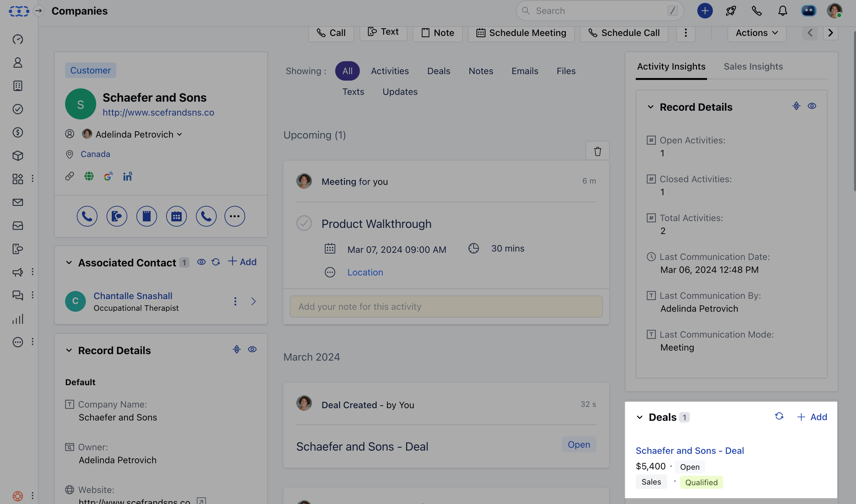Refresh the Deals panel
The height and width of the screenshot is (504, 856).
tap(779, 417)
